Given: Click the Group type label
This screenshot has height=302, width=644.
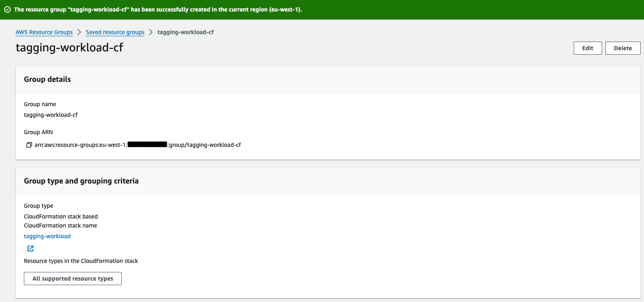Looking at the screenshot, I should click(x=39, y=206).
